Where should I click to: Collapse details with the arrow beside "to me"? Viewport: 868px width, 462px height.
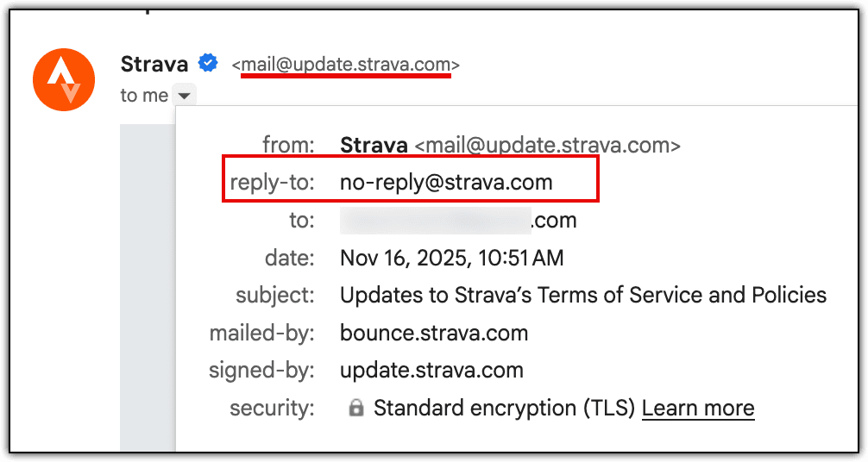pos(184,96)
